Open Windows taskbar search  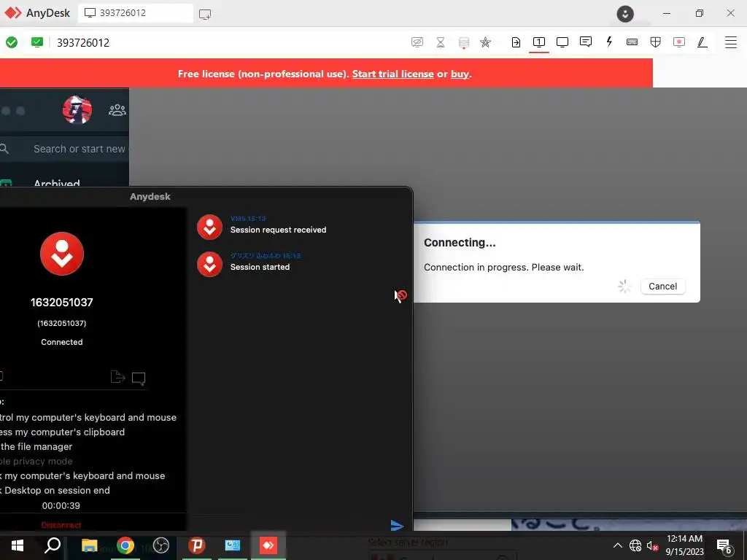53,545
